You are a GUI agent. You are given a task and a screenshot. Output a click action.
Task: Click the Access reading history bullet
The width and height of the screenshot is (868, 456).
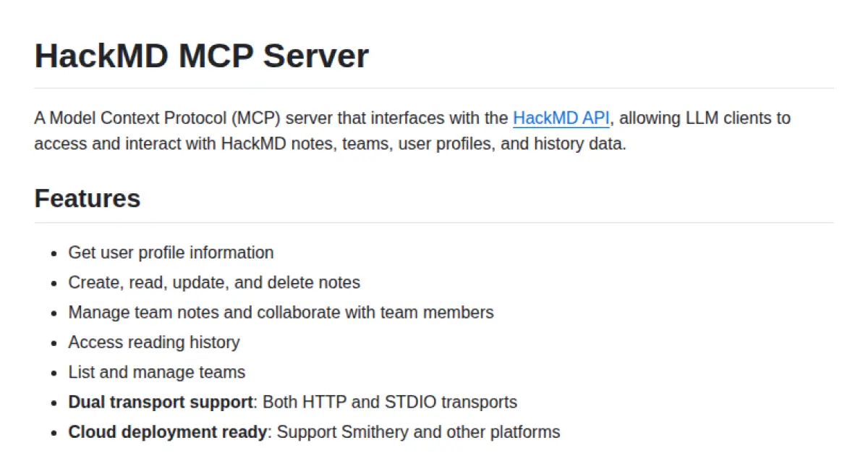point(154,342)
